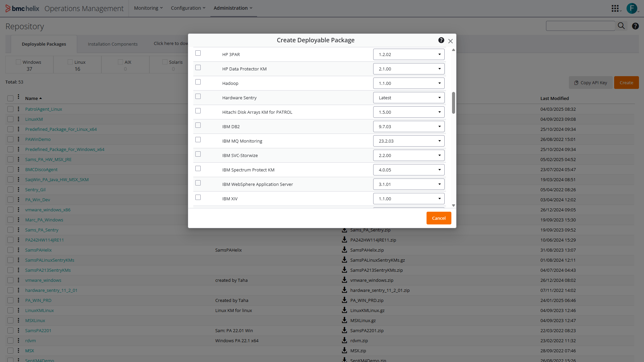Screen dimensions: 644x362
Task: Download the PA_WIN_PRD.zip package
Action: pyautogui.click(x=344, y=300)
